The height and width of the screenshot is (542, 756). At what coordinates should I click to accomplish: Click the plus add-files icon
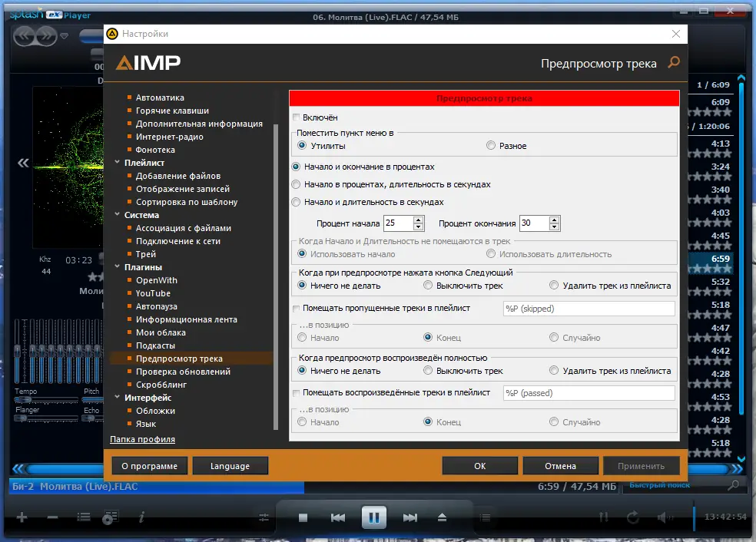click(x=22, y=517)
